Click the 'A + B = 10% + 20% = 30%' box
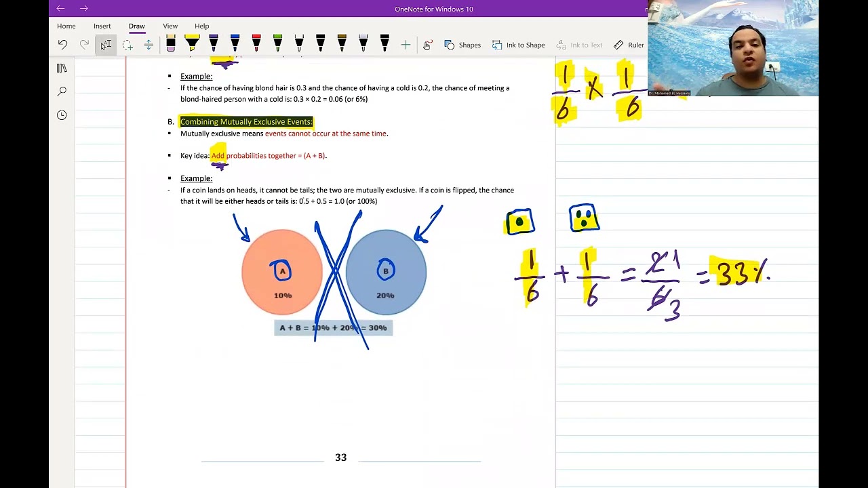Viewport: 868px width, 488px height. [333, 328]
